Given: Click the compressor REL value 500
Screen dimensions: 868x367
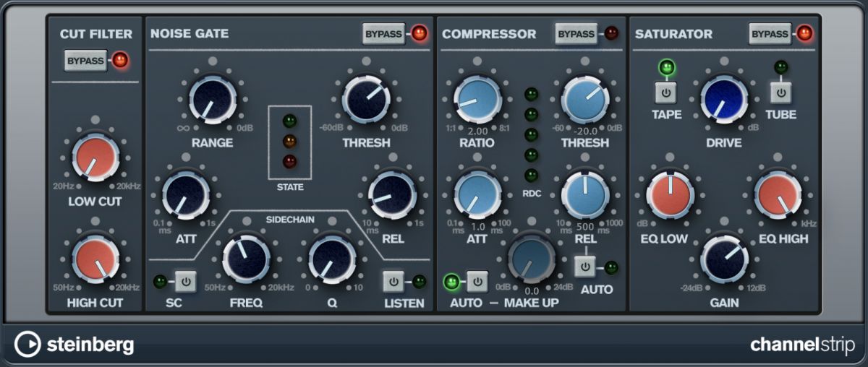Looking at the screenshot, I should [x=585, y=226].
